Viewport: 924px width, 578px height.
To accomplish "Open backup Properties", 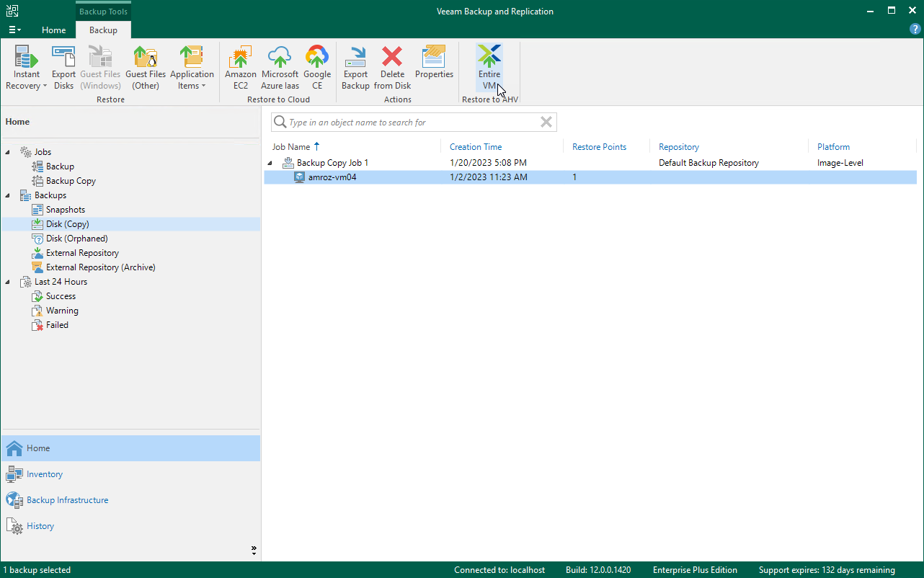I will click(434, 62).
